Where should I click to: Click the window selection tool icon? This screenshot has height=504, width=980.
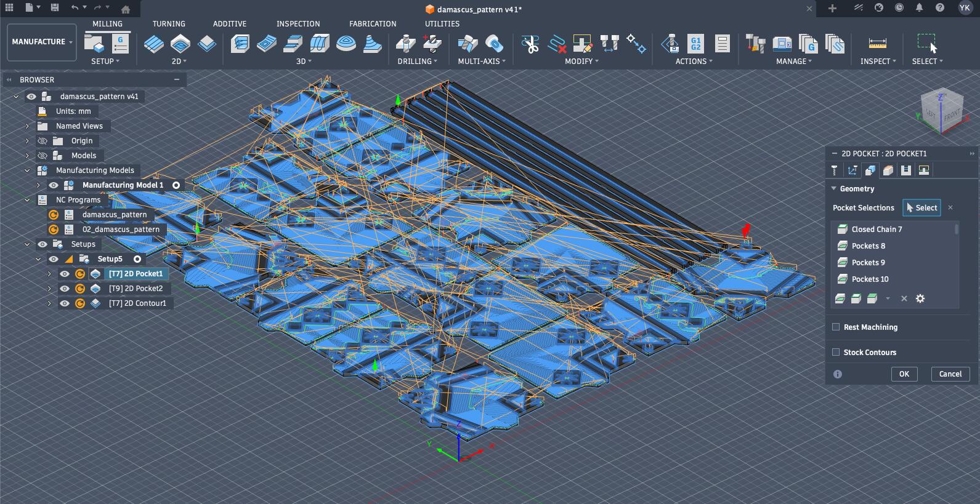point(926,43)
